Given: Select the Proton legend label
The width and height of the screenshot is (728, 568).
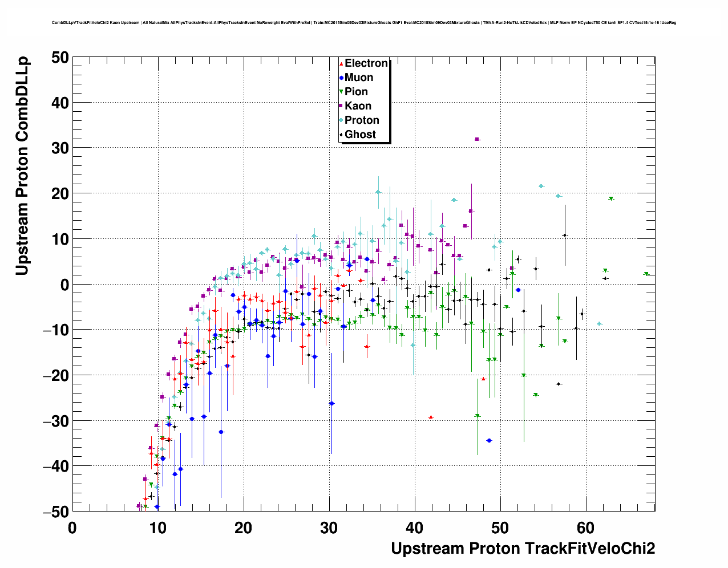Looking at the screenshot, I should [x=362, y=120].
